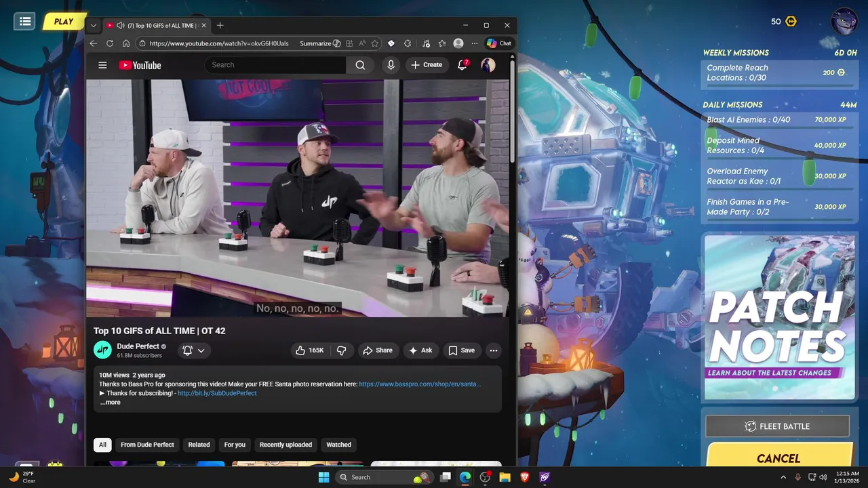
Task: Select Complete Reach Locations weekly mission
Action: (x=778, y=73)
